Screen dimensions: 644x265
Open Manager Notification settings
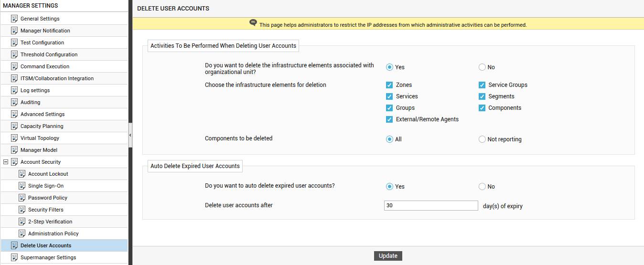[x=45, y=31]
